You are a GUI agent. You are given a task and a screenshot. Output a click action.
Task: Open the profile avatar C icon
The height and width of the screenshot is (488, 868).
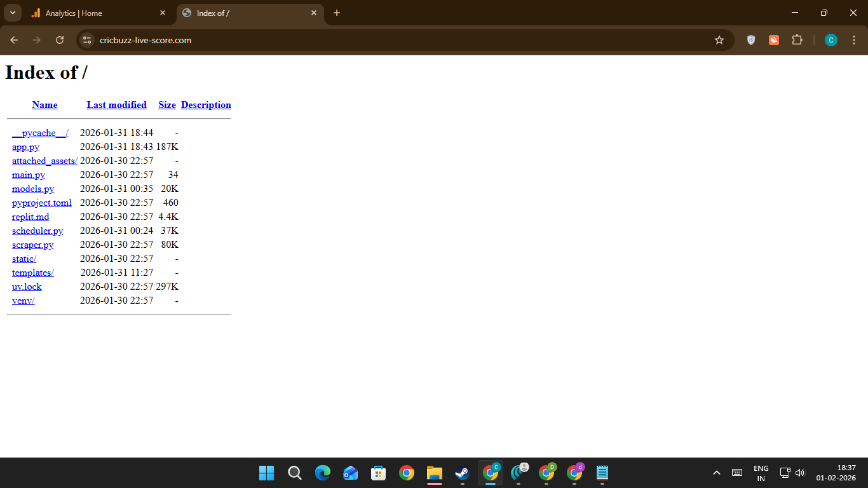click(831, 40)
